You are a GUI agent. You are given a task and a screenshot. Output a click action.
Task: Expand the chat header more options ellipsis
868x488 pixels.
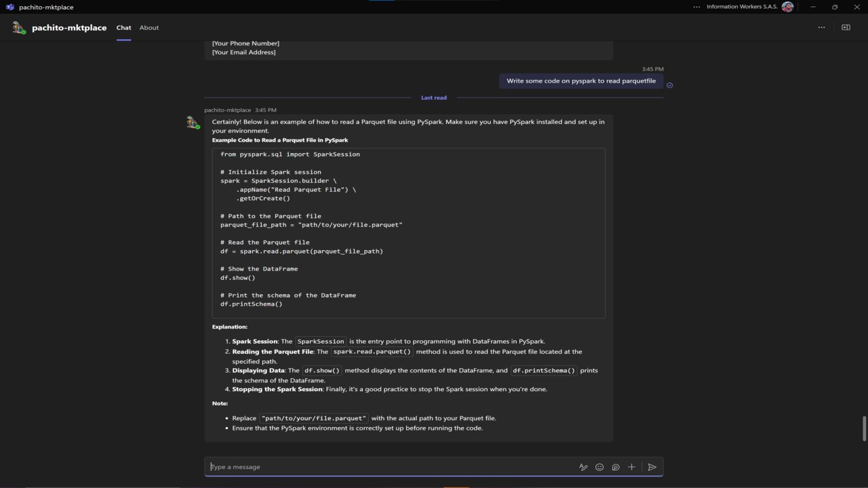(821, 28)
